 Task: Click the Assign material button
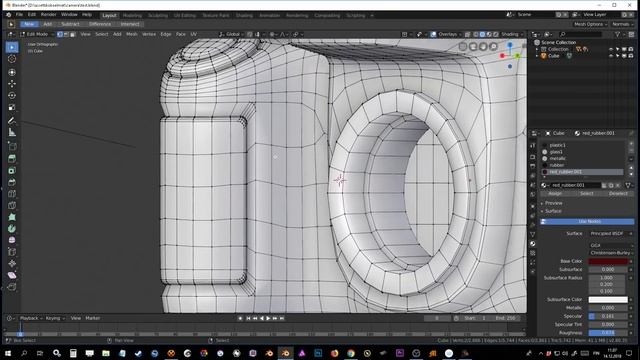tap(555, 194)
